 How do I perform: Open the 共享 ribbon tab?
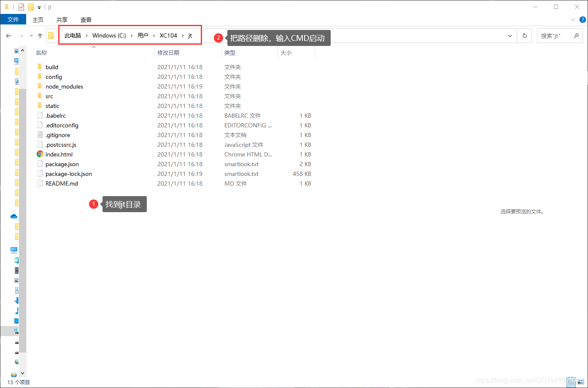pyautogui.click(x=62, y=19)
